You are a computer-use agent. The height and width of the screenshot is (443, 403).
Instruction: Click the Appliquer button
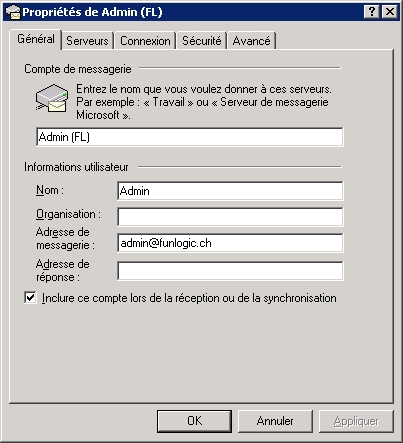[x=356, y=421]
